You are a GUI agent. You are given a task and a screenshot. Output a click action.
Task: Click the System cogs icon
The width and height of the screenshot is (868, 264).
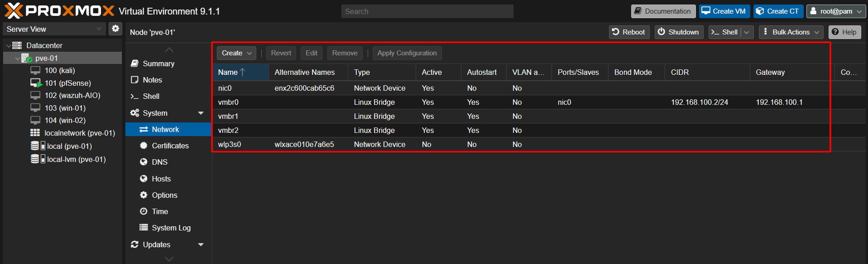pos(134,113)
